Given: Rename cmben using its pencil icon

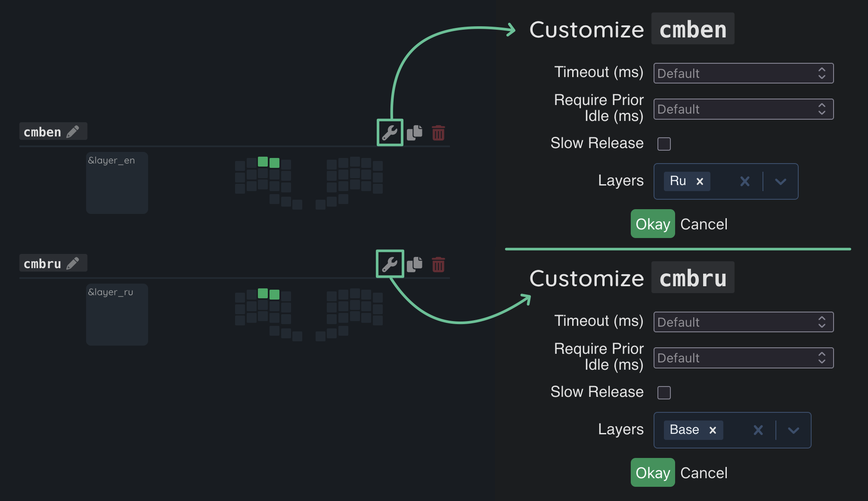Looking at the screenshot, I should pyautogui.click(x=73, y=132).
